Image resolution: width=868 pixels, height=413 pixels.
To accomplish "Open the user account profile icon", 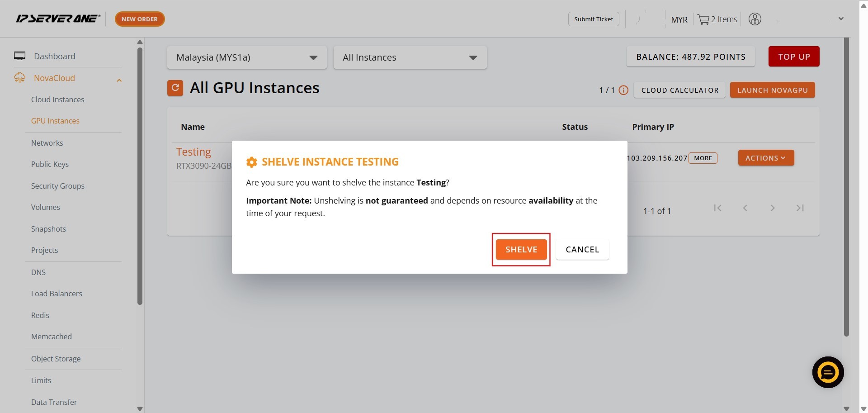I will pyautogui.click(x=755, y=19).
